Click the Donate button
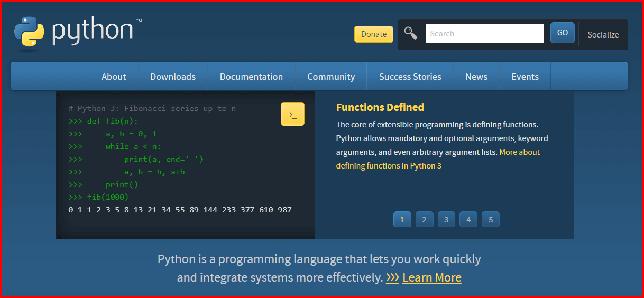Image resolution: width=644 pixels, height=298 pixels. pyautogui.click(x=374, y=34)
